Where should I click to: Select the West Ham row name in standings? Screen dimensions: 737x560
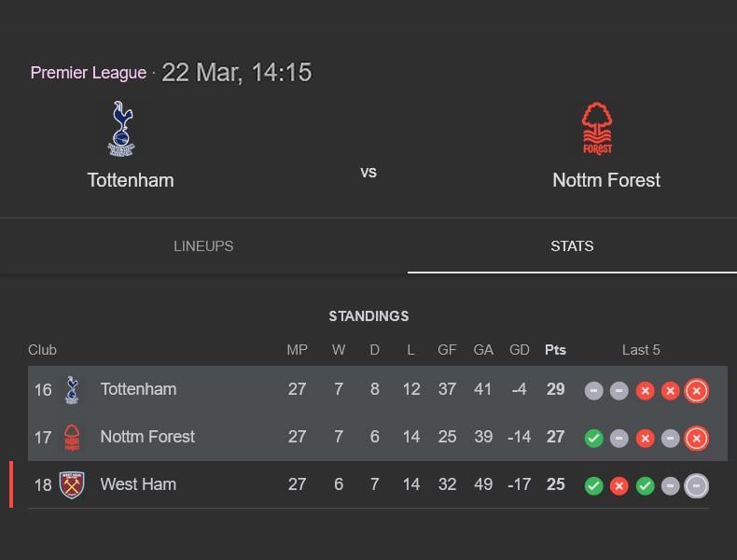138,484
